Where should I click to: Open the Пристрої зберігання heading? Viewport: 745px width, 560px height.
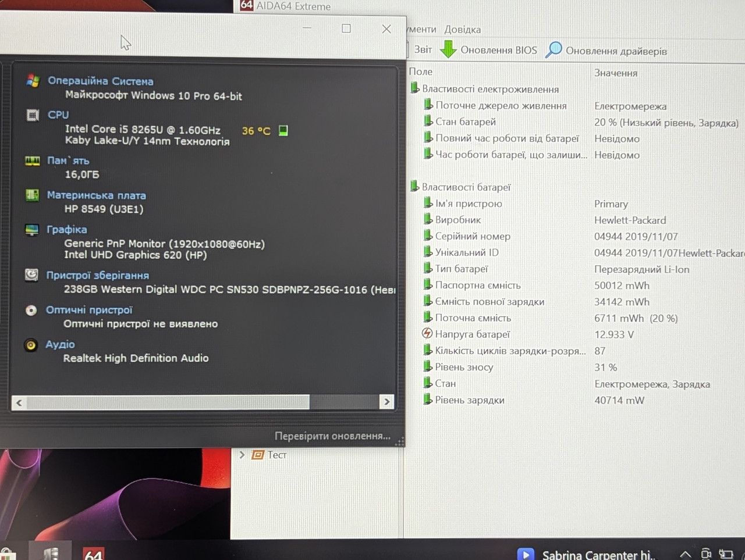point(98,276)
